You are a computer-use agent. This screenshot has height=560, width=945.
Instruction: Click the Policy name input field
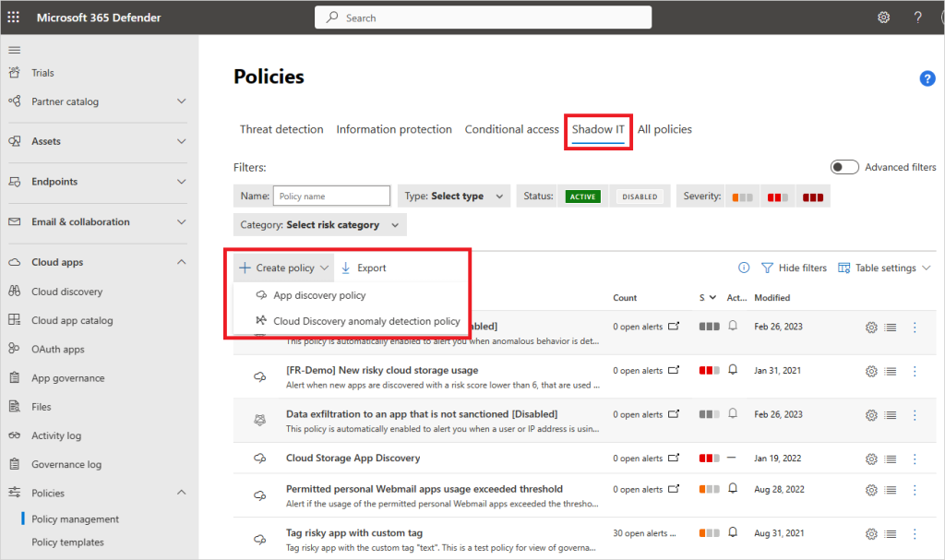pos(332,197)
